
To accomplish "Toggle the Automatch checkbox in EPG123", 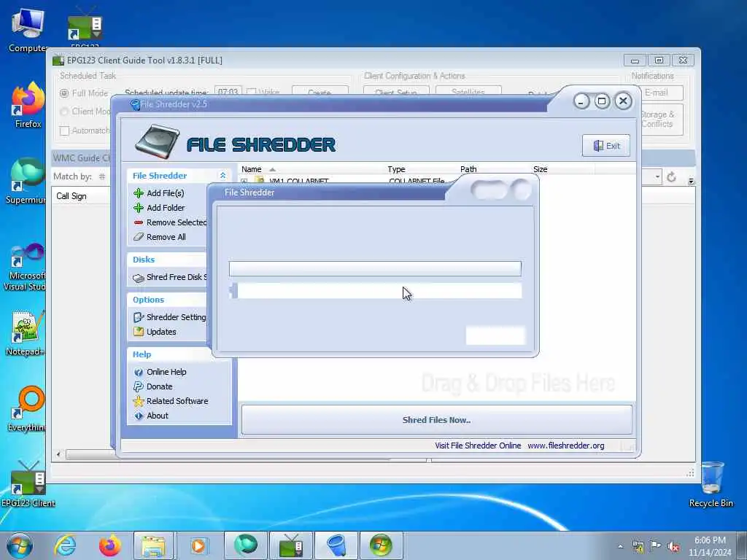I will point(64,131).
